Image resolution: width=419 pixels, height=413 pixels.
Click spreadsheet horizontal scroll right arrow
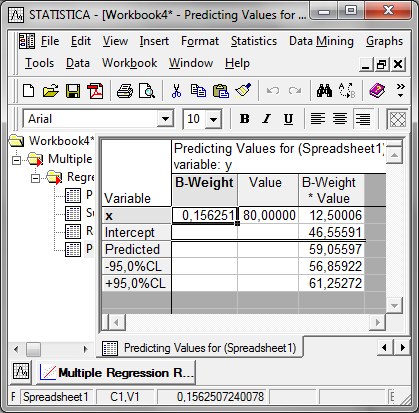pyautogui.click(x=378, y=322)
